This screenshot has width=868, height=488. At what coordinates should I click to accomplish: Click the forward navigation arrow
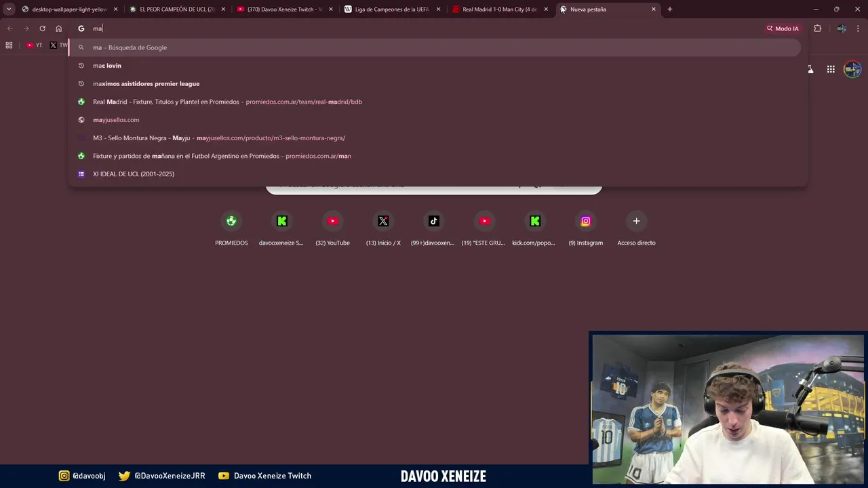tap(26, 28)
